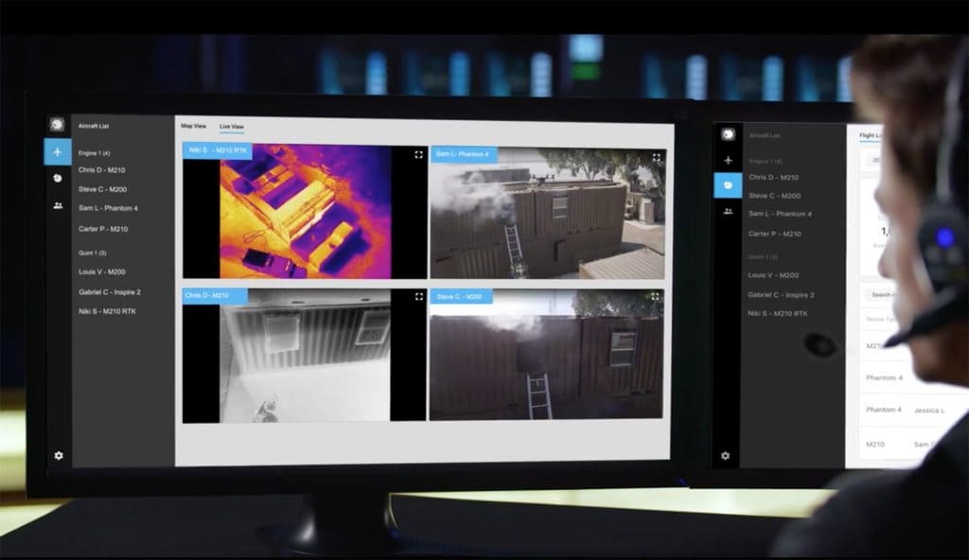
Task: Choose Gabriel C - Inspire 2 in left aircraft list
Action: coord(110,292)
